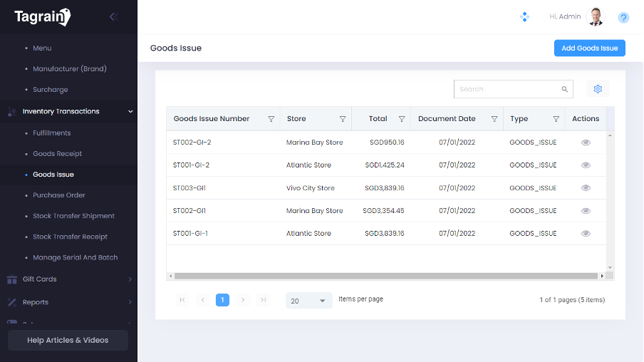
Task: View details of ST002-GI-2 via eye icon
Action: [586, 143]
